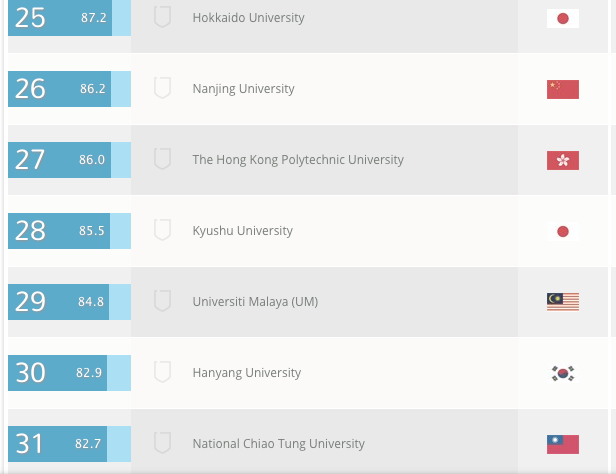
Task: Click the rank 28 score bar showing 85.5
Action: click(69, 231)
